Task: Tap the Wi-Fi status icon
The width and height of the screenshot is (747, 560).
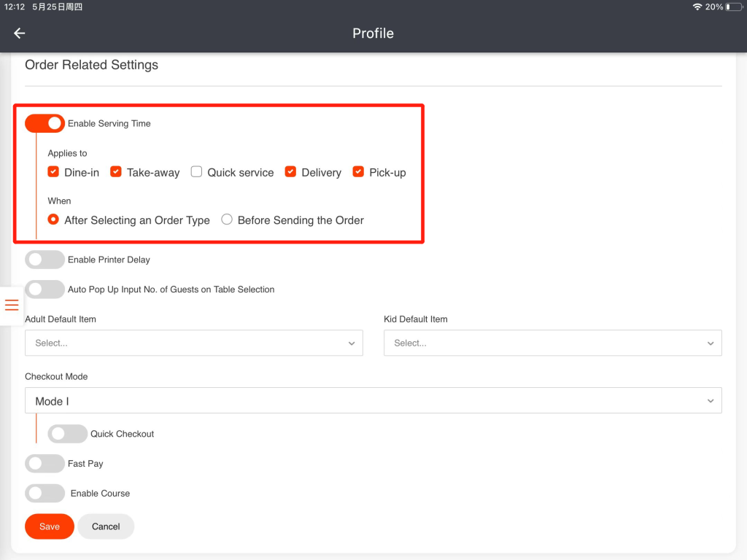Action: pos(697,7)
